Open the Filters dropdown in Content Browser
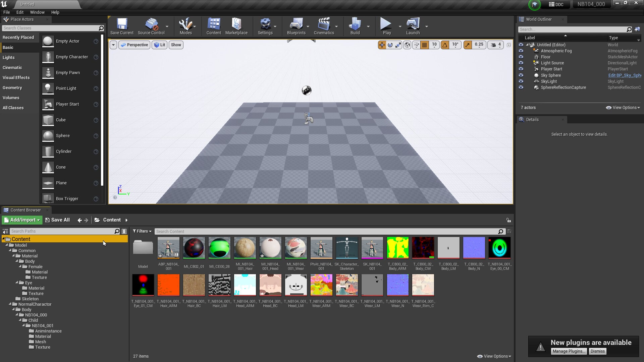The image size is (644, 362). 142,231
